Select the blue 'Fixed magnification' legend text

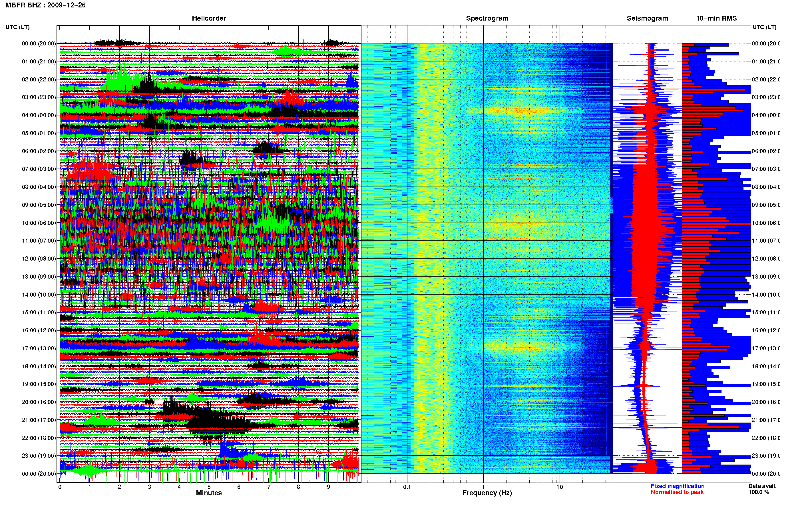[x=678, y=486]
